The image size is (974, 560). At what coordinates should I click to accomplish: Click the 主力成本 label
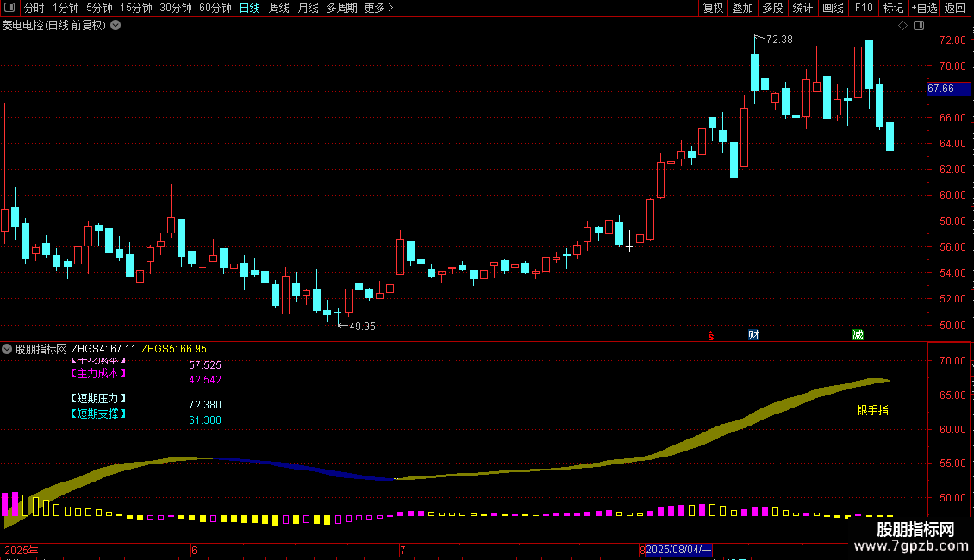(x=98, y=374)
